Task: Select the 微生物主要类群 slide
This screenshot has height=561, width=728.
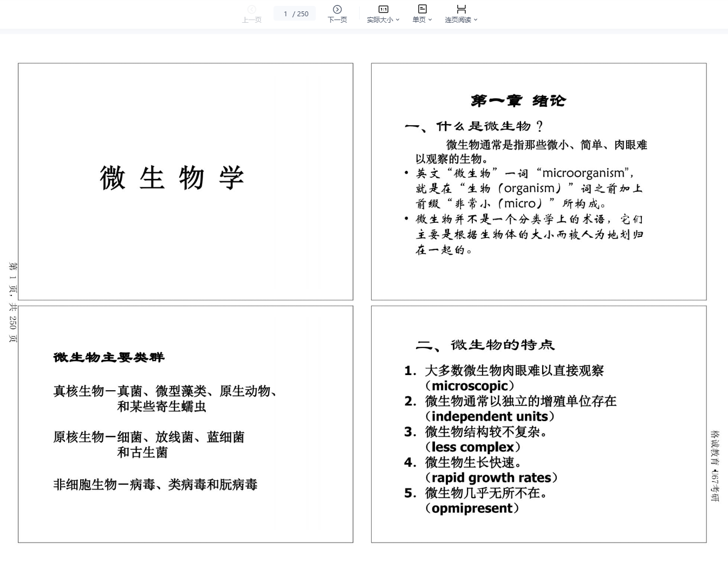Action: [x=185, y=424]
